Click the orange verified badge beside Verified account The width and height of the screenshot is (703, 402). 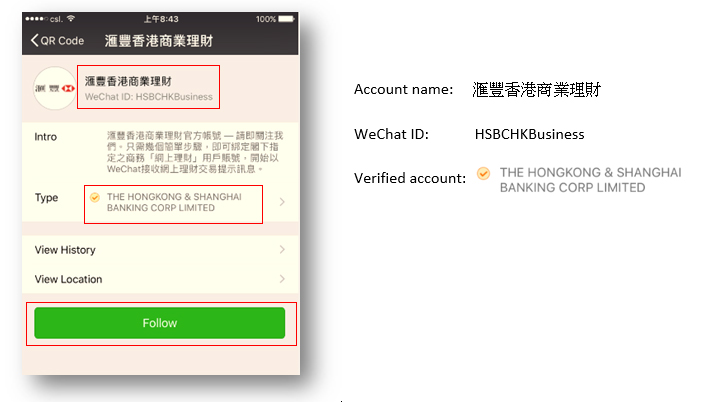pyautogui.click(x=483, y=173)
